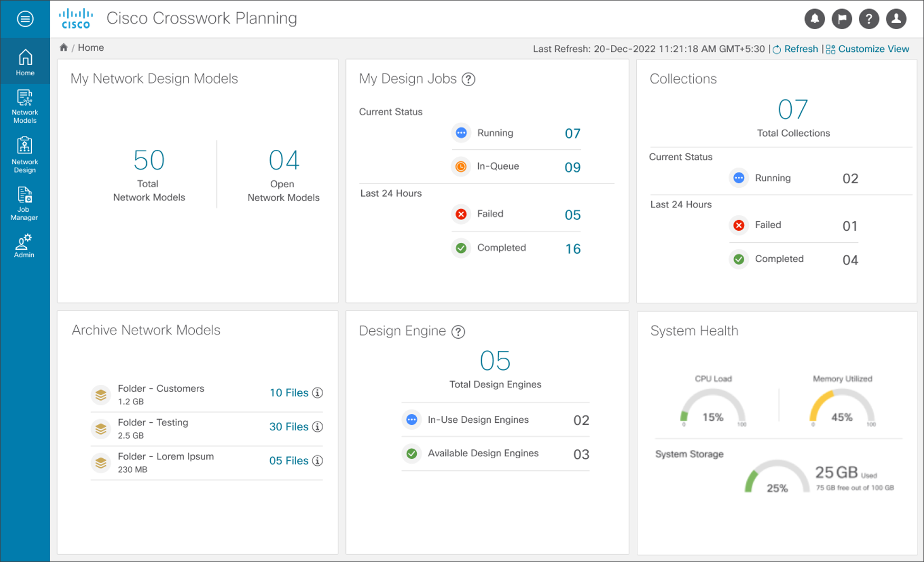The width and height of the screenshot is (924, 562).
Task: Click the Folder - Lorem Ipsum stack icon
Action: (x=100, y=463)
